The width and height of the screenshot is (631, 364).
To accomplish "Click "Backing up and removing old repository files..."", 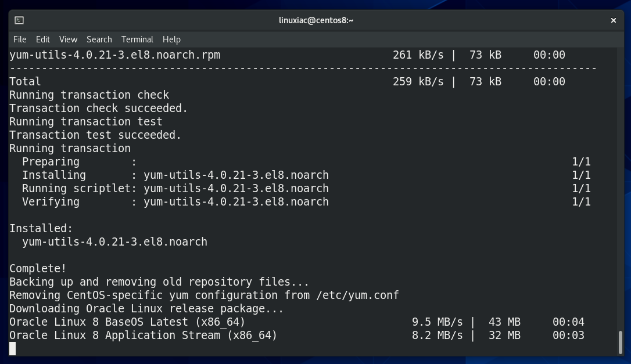I will pos(159,282).
